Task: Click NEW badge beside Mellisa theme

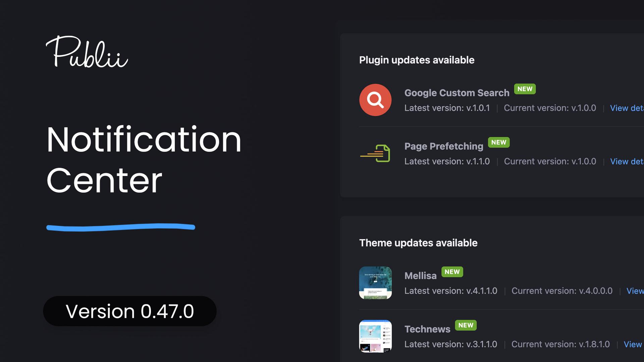Action: click(x=452, y=272)
